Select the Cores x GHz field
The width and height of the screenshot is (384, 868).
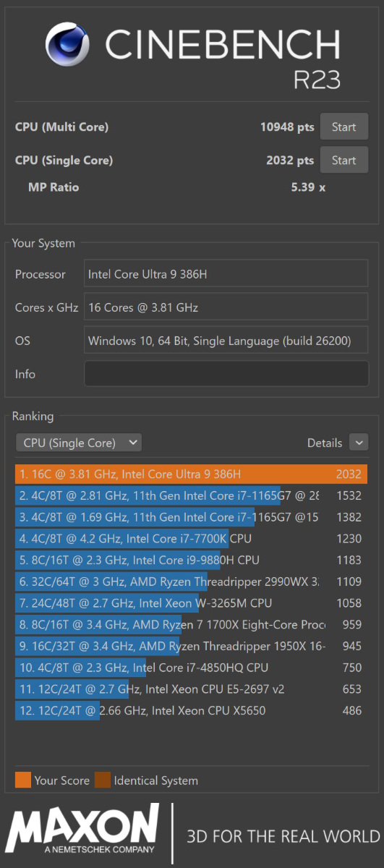(x=226, y=307)
